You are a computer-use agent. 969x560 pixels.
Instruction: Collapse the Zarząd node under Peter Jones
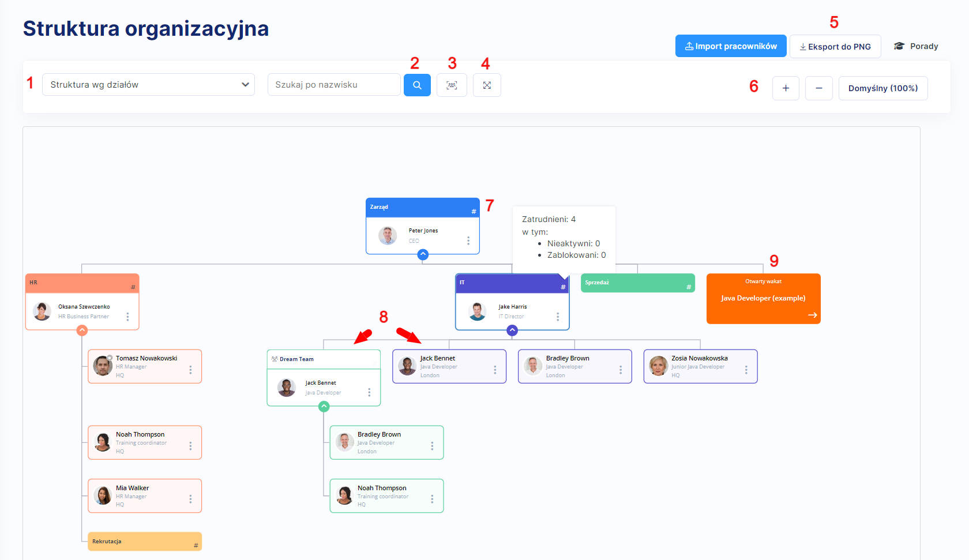coord(423,254)
